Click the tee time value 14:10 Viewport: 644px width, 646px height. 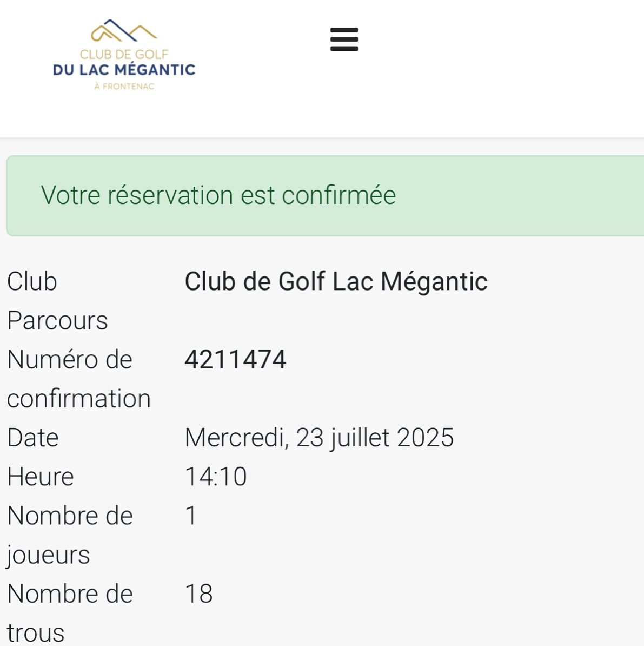pos(216,477)
